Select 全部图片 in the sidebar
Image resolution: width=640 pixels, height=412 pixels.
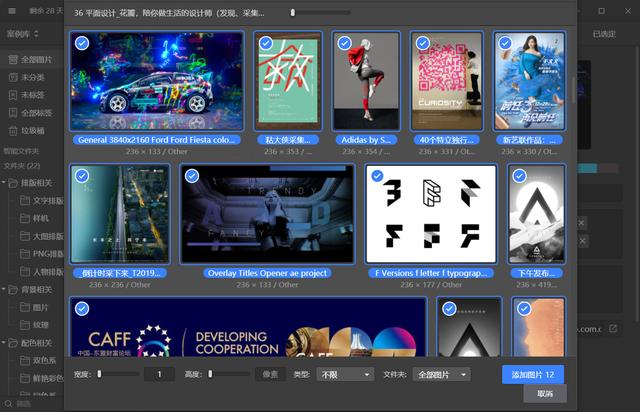(x=32, y=60)
